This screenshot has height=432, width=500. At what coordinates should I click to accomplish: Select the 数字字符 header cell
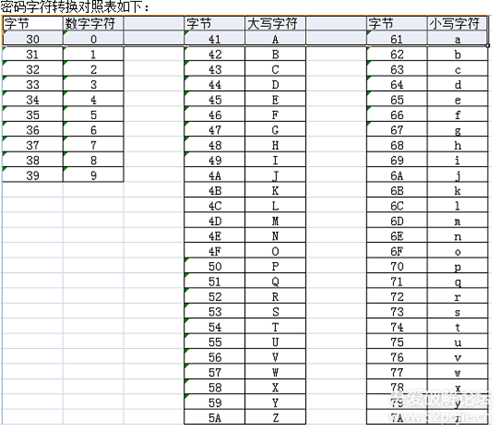(93, 24)
